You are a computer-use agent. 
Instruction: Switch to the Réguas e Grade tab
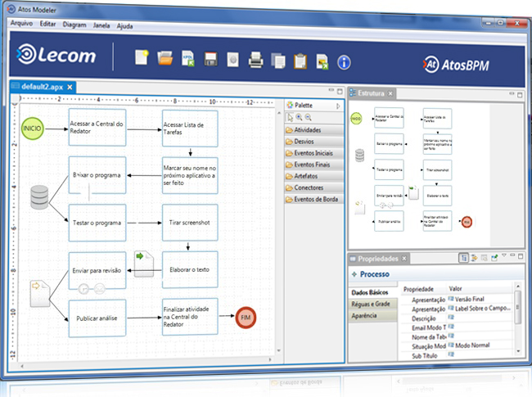click(372, 304)
